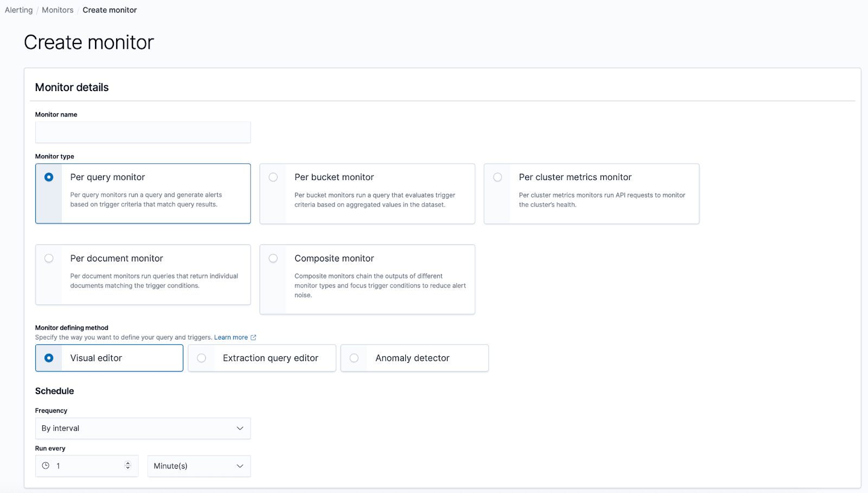
Task: Select the Per query monitor radio button
Action: [49, 177]
